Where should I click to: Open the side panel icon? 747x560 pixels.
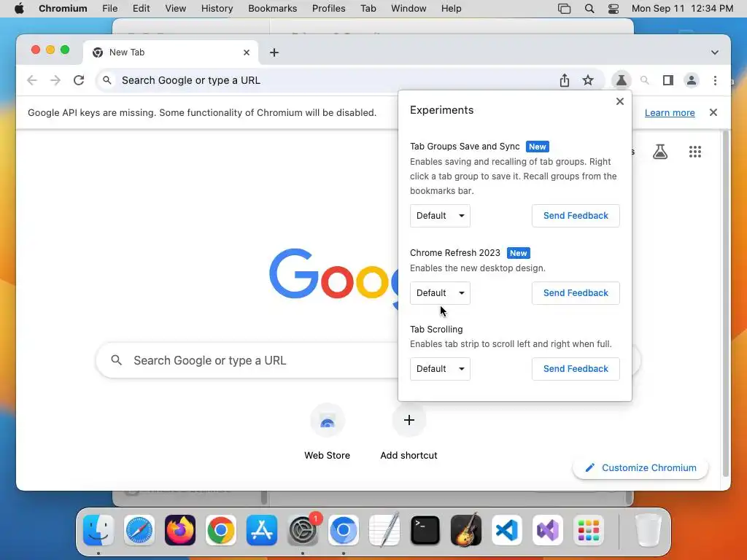tap(668, 80)
